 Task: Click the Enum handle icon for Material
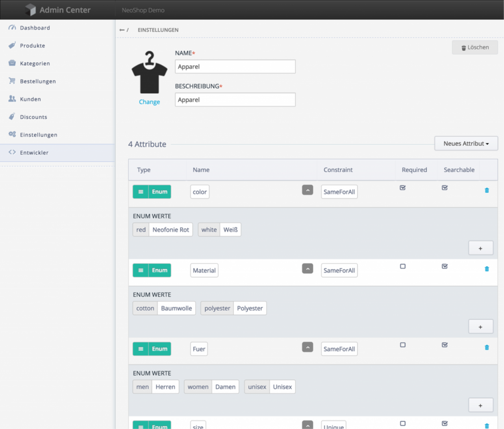point(141,270)
